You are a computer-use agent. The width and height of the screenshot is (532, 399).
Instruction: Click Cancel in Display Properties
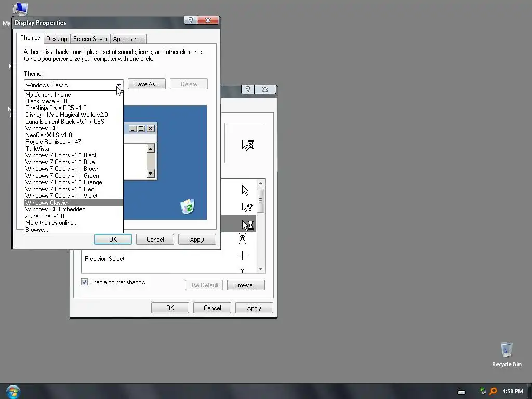(155, 240)
